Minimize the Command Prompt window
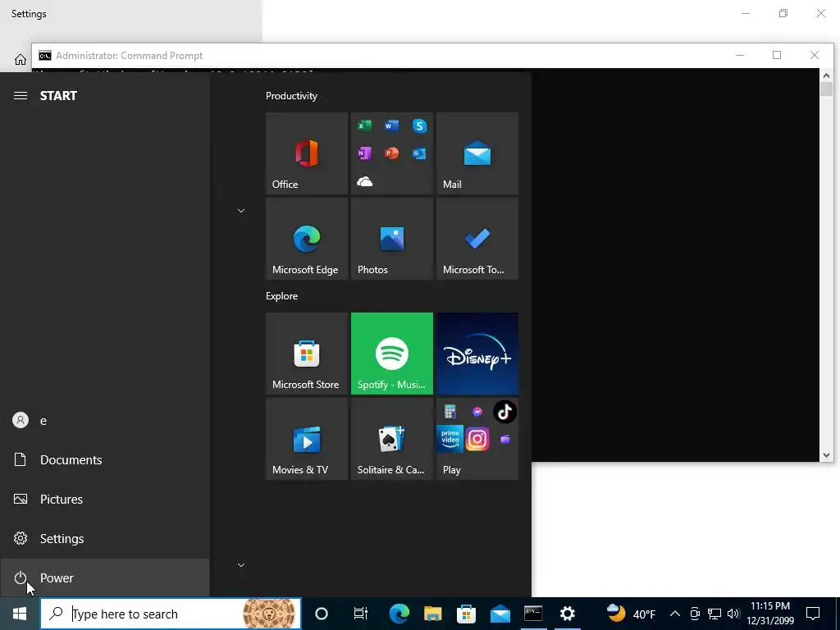Image resolution: width=840 pixels, height=630 pixels. pyautogui.click(x=740, y=55)
